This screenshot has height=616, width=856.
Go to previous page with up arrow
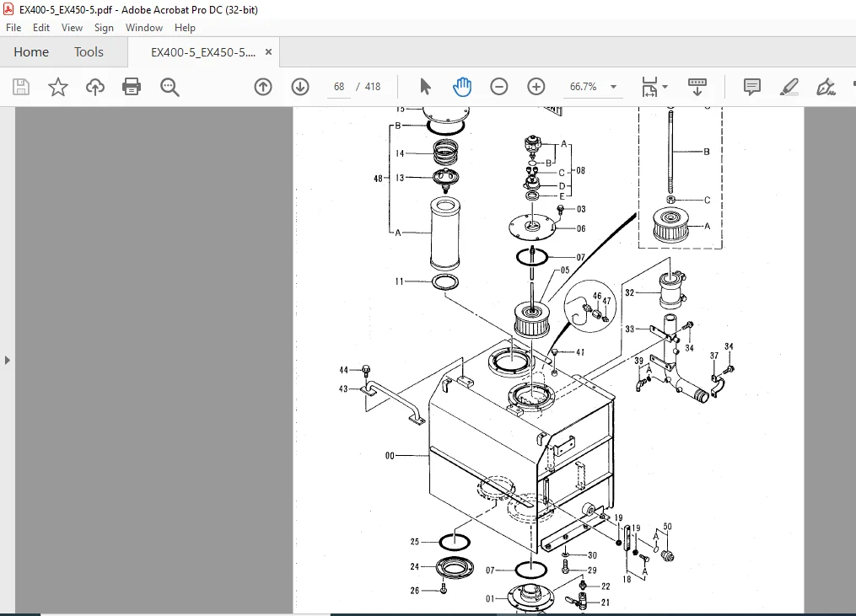pyautogui.click(x=263, y=87)
